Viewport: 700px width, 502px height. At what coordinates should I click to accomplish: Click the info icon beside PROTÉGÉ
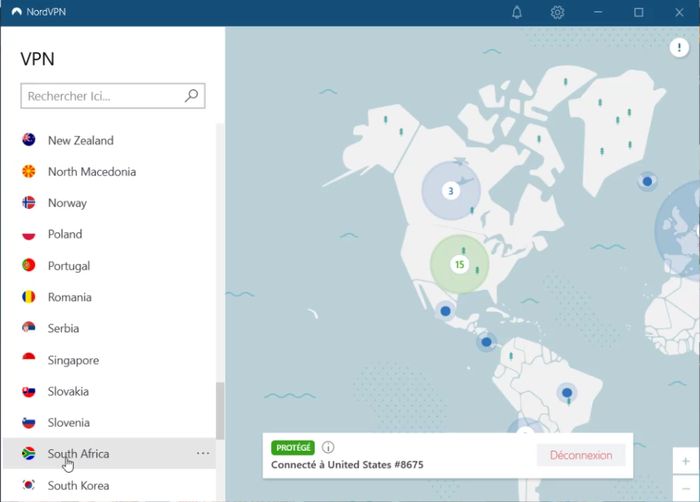[x=328, y=447]
